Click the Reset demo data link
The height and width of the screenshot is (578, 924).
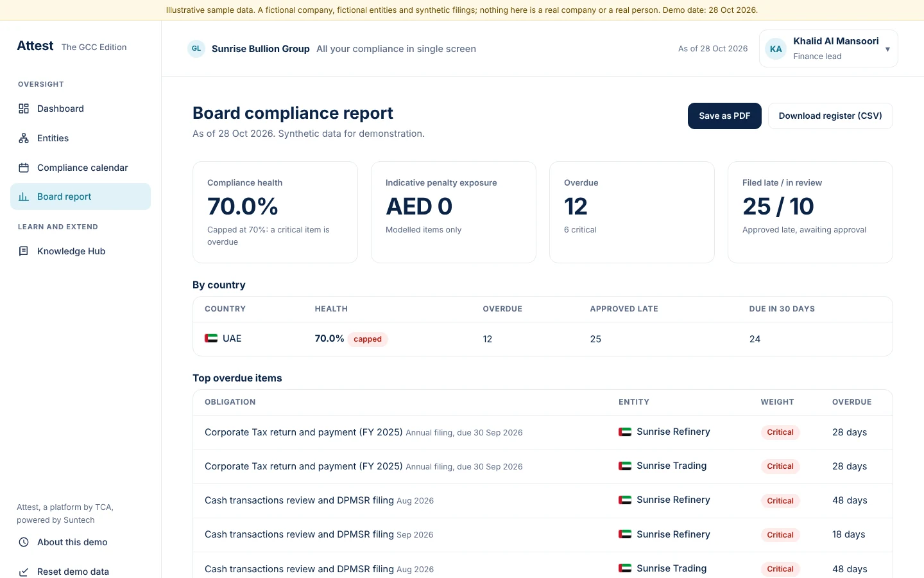point(80,572)
